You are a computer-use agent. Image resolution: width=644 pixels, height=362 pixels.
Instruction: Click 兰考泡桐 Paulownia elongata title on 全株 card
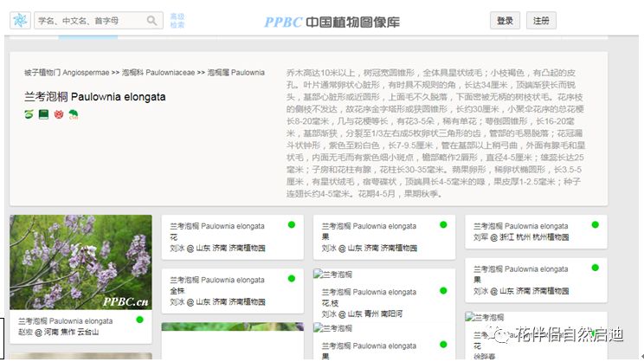click(217, 280)
